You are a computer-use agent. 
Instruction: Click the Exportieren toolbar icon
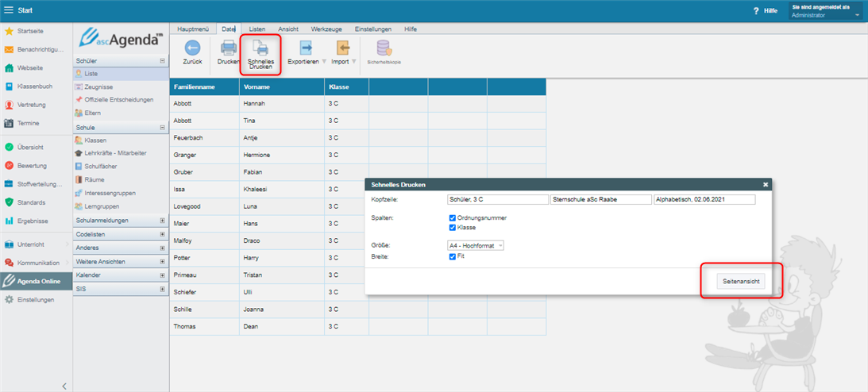305,48
